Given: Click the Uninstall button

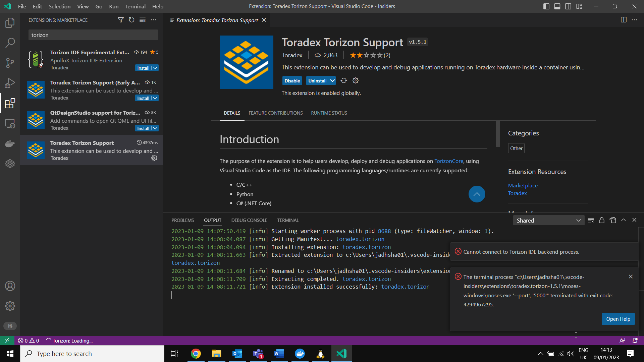Looking at the screenshot, I should [317, 81].
